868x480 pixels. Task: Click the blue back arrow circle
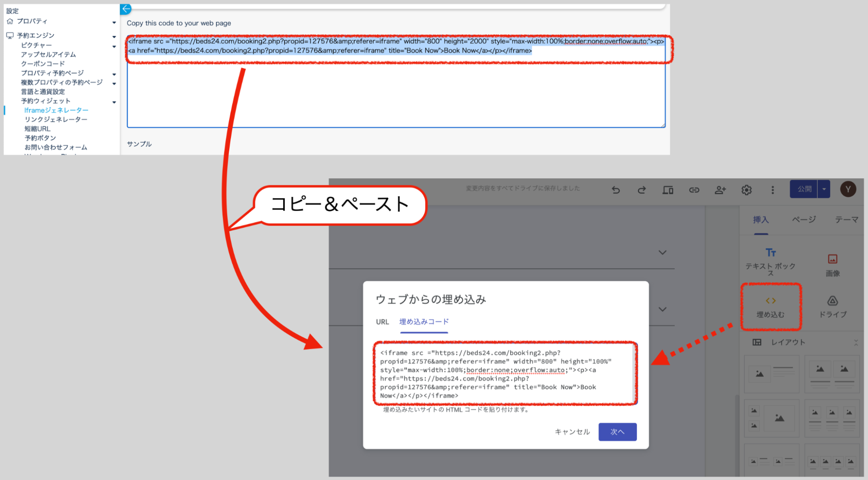pos(126,9)
